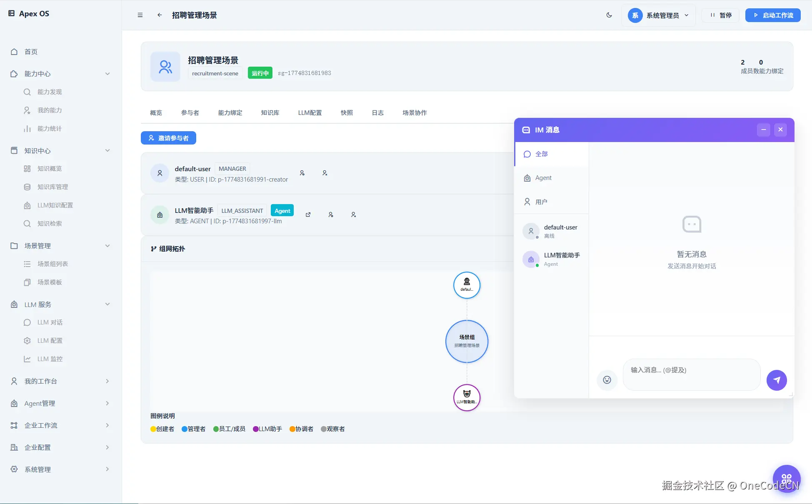Click the first role icon on the default-user row
The height and width of the screenshot is (504, 812).
(x=302, y=173)
